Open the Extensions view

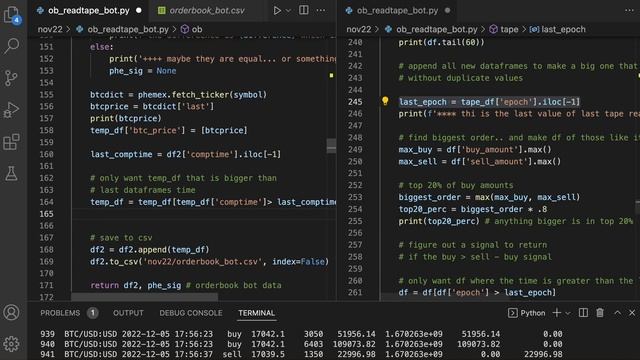click(11, 142)
